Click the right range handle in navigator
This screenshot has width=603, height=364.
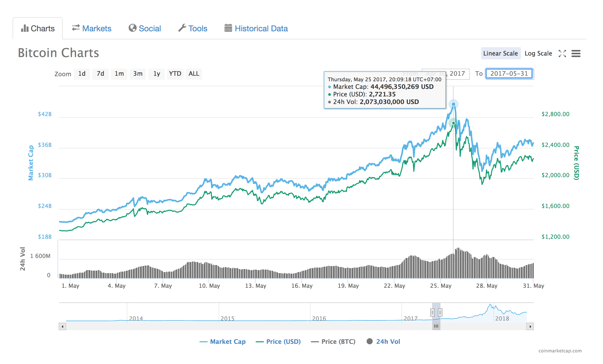(440, 313)
